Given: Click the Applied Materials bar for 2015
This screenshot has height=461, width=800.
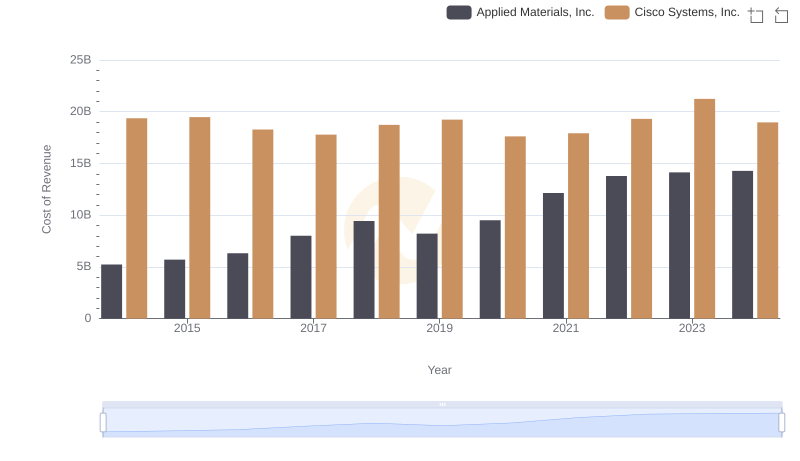Looking at the screenshot, I should (x=175, y=288).
